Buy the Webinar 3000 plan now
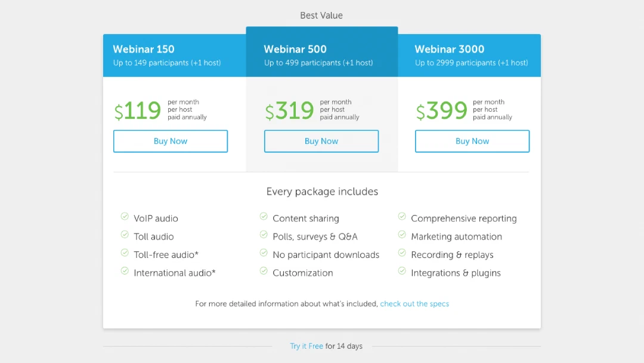 pyautogui.click(x=472, y=141)
